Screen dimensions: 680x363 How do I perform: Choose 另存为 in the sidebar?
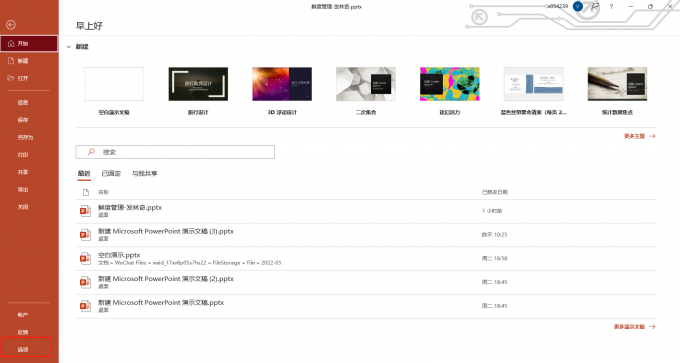25,137
